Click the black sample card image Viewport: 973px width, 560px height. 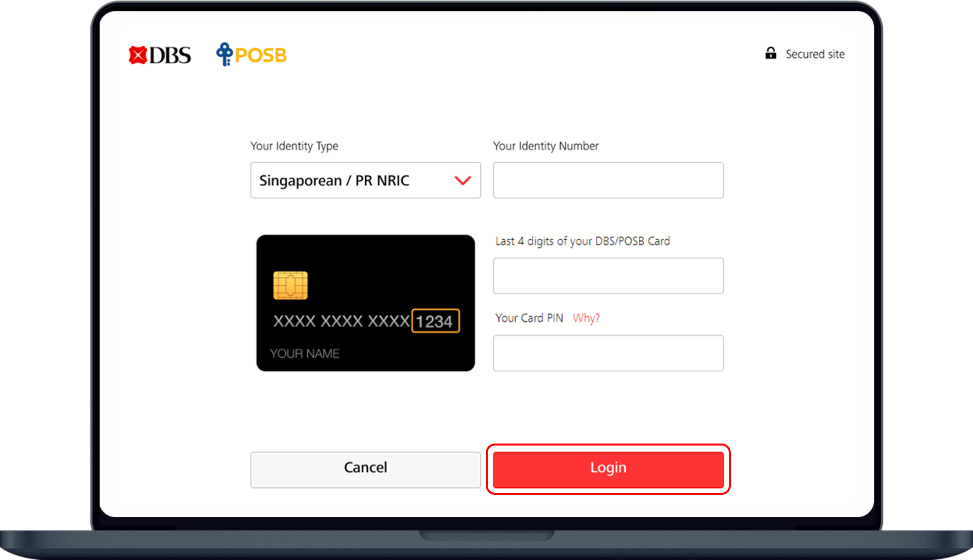[x=365, y=303]
